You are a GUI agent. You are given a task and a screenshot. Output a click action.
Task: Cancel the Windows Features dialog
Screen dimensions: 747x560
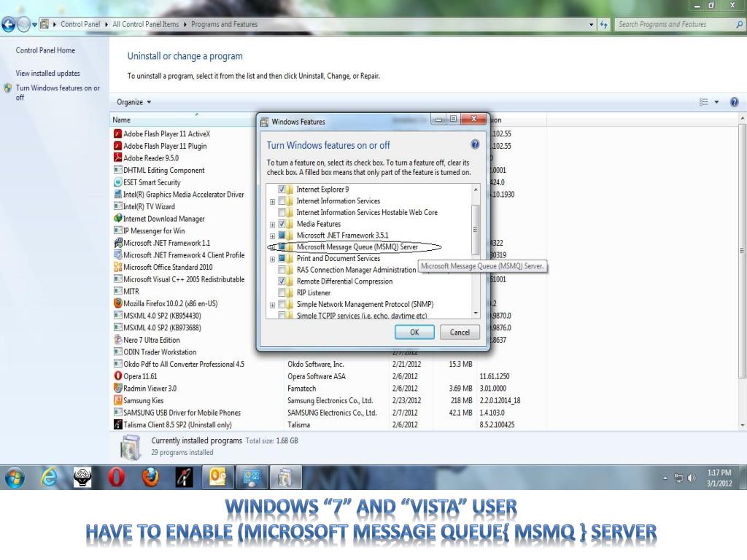(x=460, y=332)
